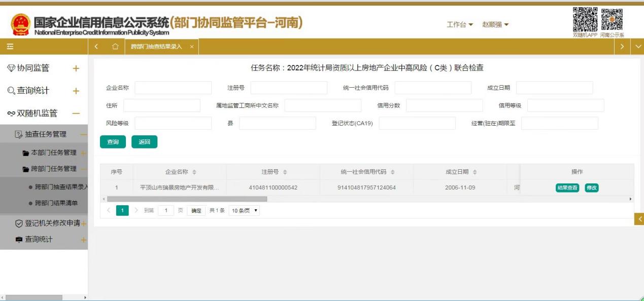The image size is (644, 301).
Task: Collapse the 双随机监管 menu section
Action: [76, 114]
